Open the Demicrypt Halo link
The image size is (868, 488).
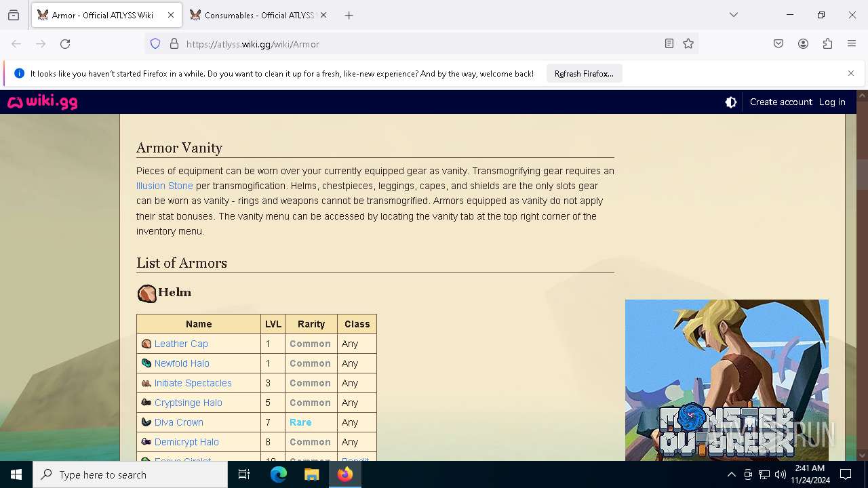click(x=186, y=442)
